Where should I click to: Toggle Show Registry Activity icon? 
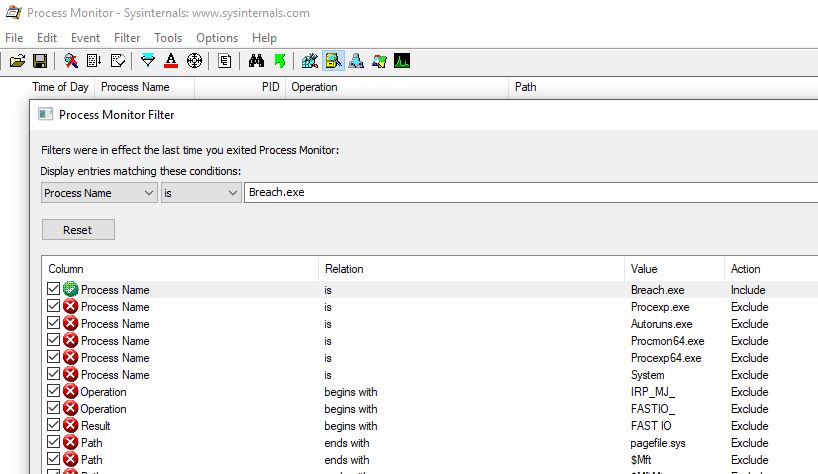pos(310,61)
